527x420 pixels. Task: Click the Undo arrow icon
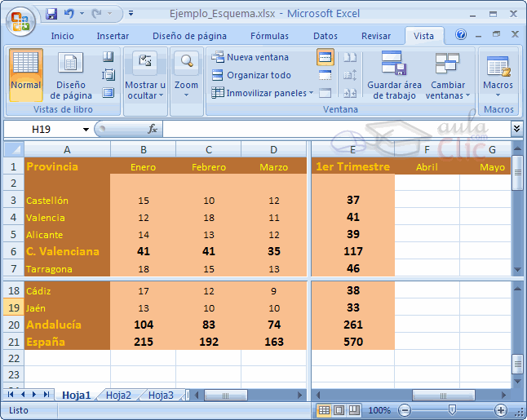[x=69, y=14]
